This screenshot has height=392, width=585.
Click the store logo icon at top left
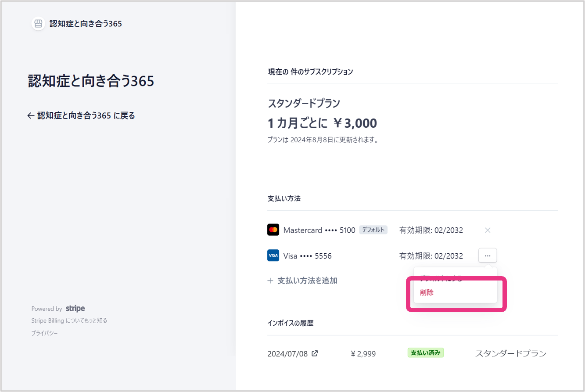pyautogui.click(x=38, y=24)
